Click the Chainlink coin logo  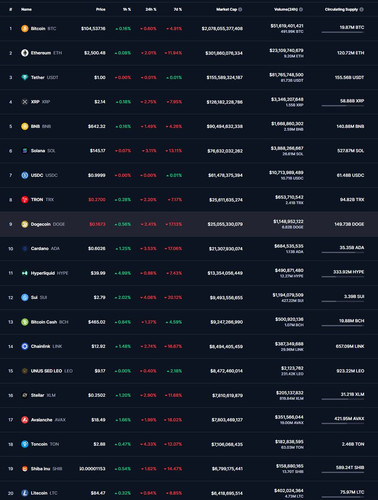pyautogui.click(x=25, y=346)
